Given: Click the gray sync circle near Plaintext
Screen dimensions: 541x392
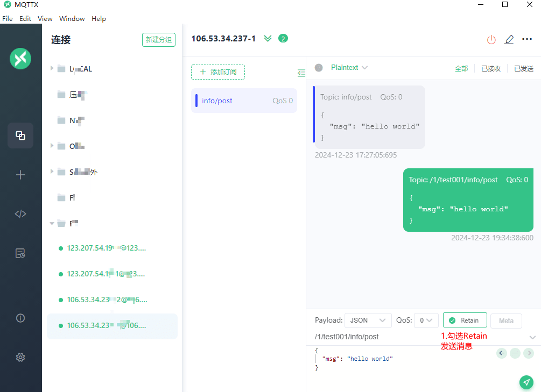Looking at the screenshot, I should click(319, 68).
